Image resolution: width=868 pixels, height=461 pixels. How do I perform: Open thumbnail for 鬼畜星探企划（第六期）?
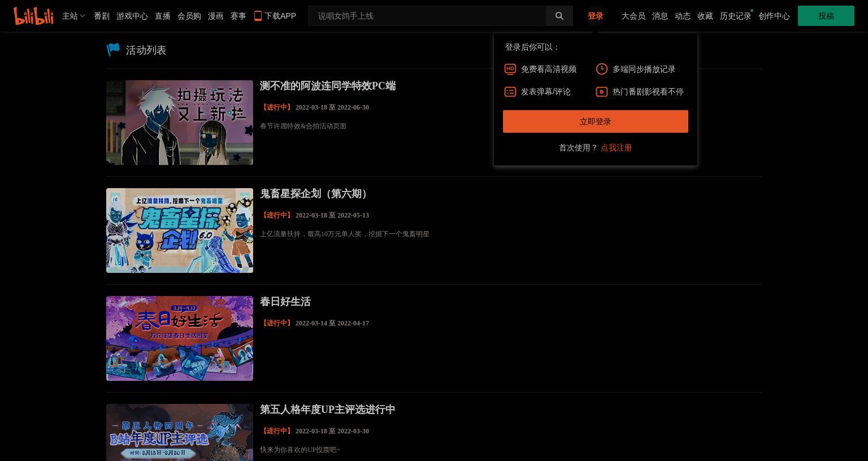[x=180, y=230]
